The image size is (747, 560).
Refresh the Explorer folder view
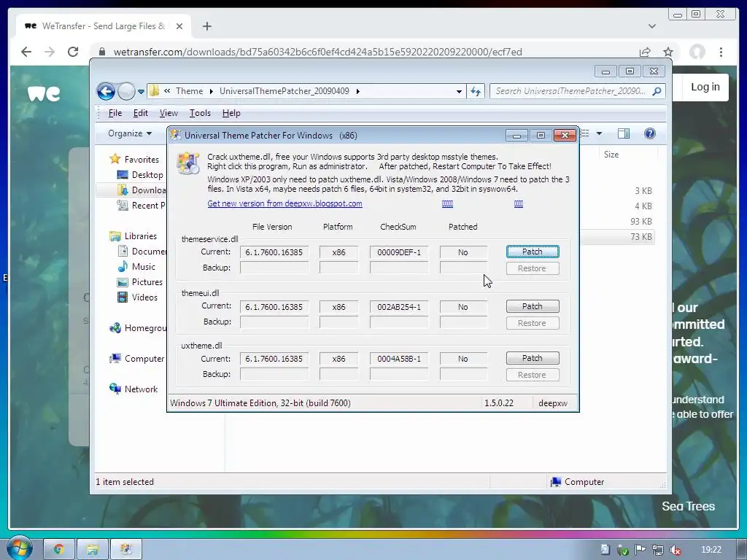click(x=476, y=91)
